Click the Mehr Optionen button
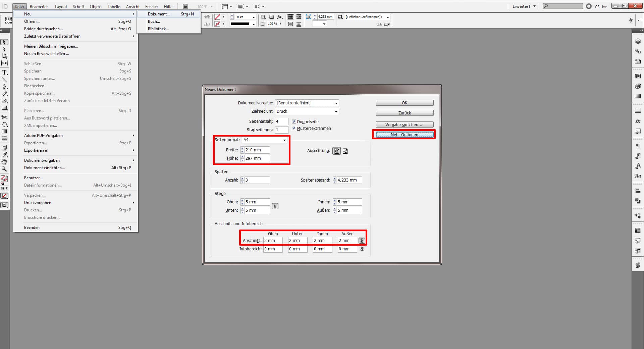 (404, 135)
